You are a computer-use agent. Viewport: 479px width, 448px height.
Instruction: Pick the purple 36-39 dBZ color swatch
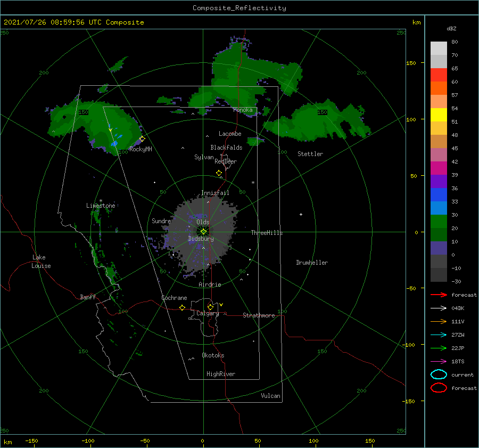click(439, 182)
